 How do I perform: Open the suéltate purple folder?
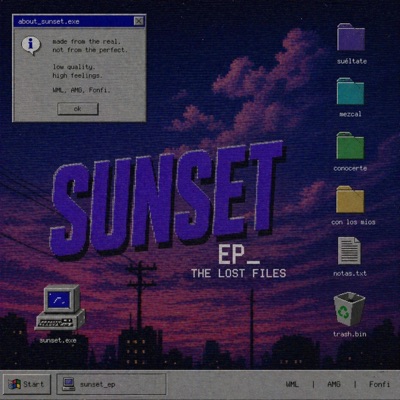click(351, 37)
